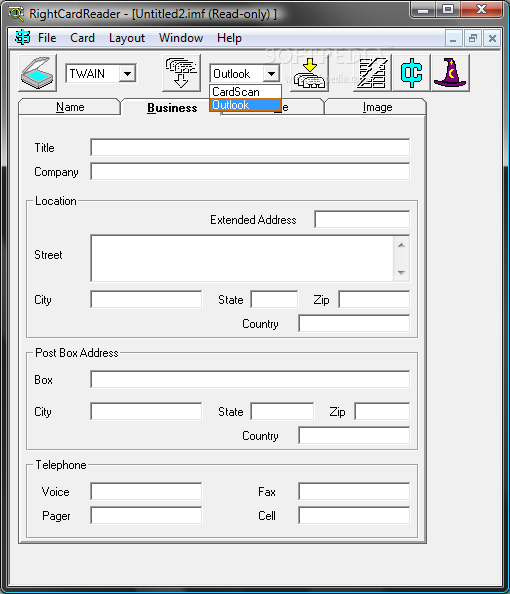This screenshot has width=510, height=594.
Task: Click the Fax telephone field
Action: (x=354, y=491)
